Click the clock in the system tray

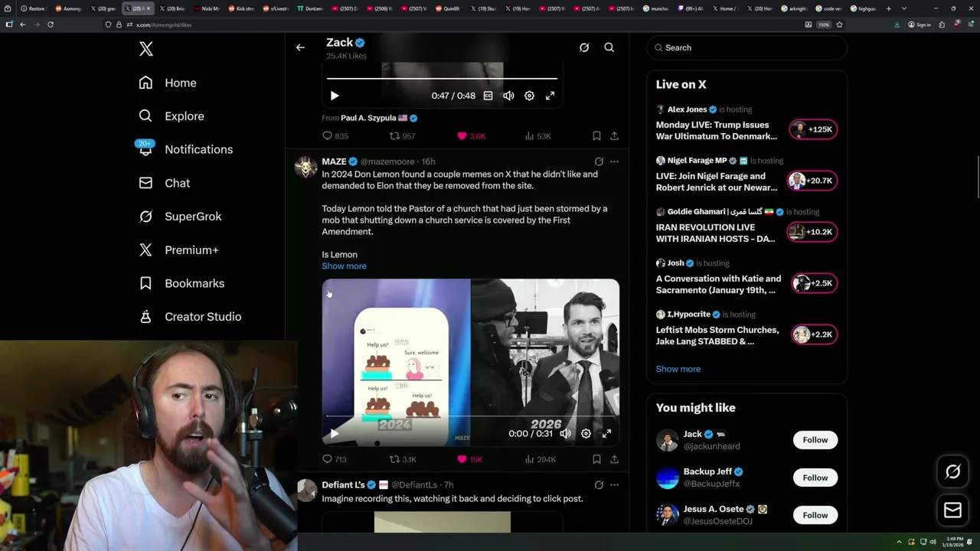[955, 542]
